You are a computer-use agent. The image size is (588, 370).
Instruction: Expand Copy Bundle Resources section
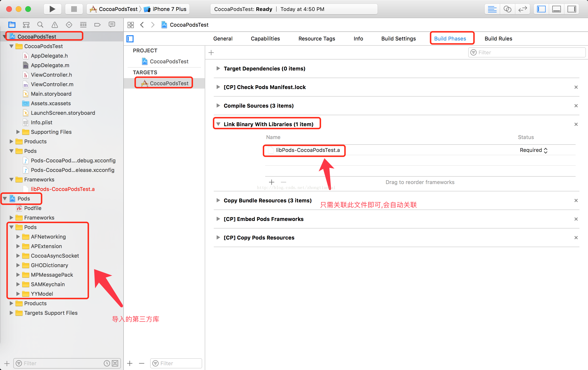coord(218,200)
